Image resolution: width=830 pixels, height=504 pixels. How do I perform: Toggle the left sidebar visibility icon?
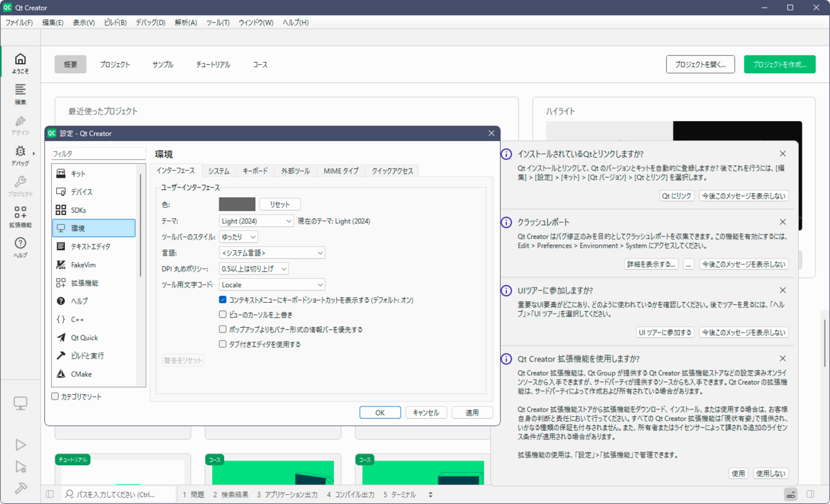click(50, 494)
